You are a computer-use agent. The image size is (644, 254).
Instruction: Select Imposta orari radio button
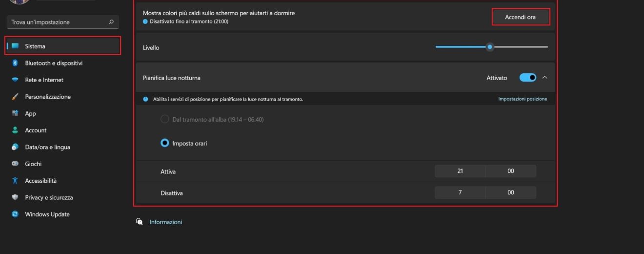(x=165, y=143)
